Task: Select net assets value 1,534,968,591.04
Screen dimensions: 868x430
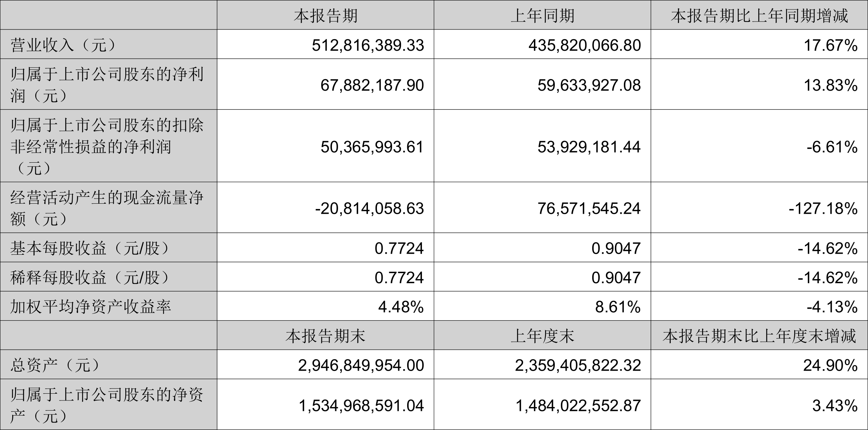Action: [x=361, y=406]
